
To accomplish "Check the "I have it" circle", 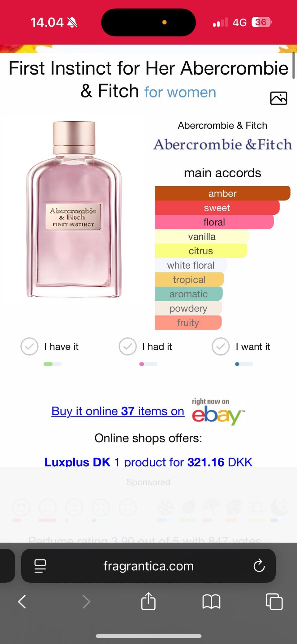I will point(29,346).
